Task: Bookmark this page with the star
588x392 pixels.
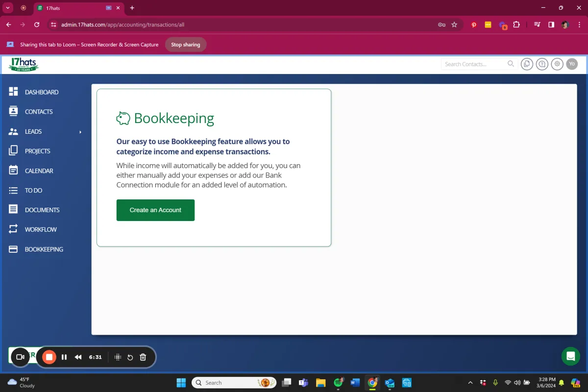Action: click(454, 24)
